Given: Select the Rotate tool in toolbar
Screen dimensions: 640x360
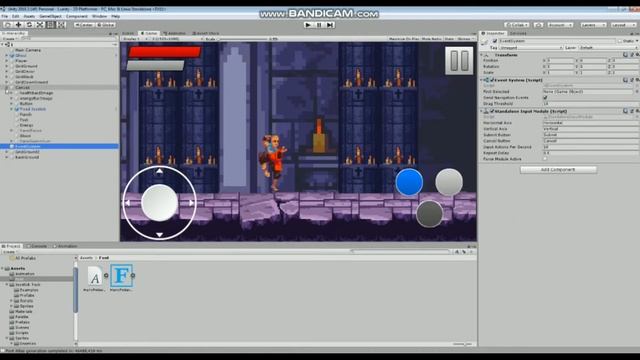Looking at the screenshot, I should pos(29,25).
